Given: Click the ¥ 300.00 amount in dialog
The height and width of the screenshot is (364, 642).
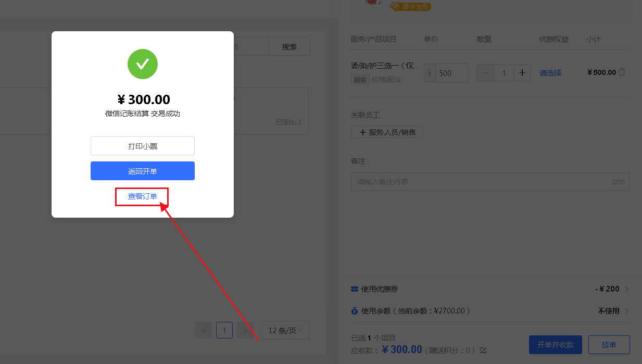Looking at the screenshot, I should tap(144, 99).
